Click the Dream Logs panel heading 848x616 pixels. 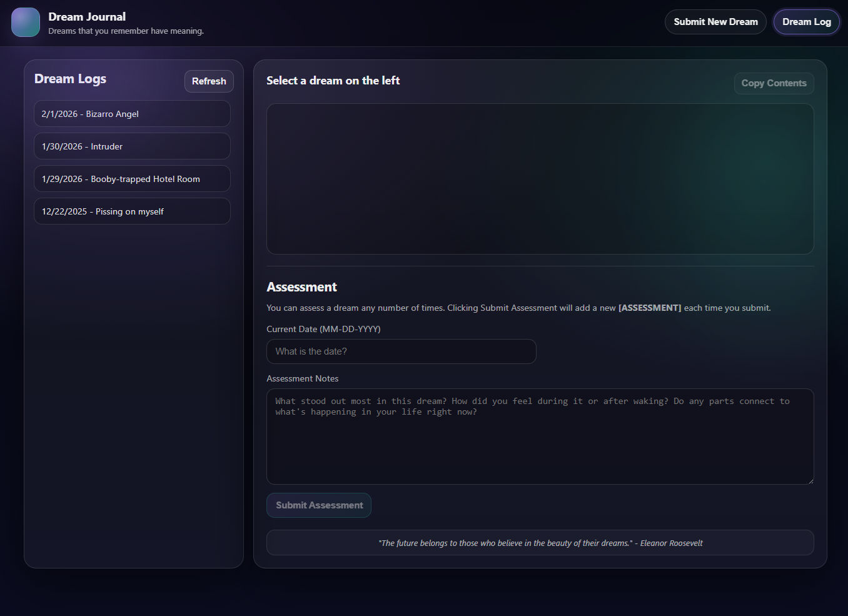pyautogui.click(x=70, y=79)
